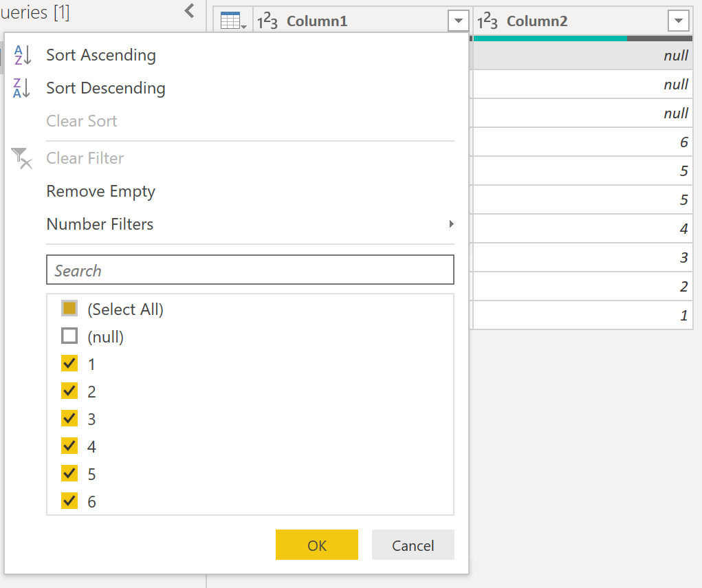The image size is (702, 588).
Task: Uncheck the value 5 checkbox
Action: tap(69, 473)
